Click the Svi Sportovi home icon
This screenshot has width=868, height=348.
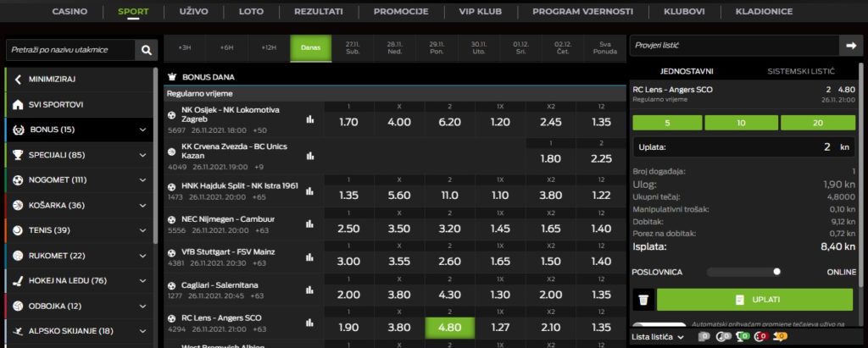click(x=18, y=106)
